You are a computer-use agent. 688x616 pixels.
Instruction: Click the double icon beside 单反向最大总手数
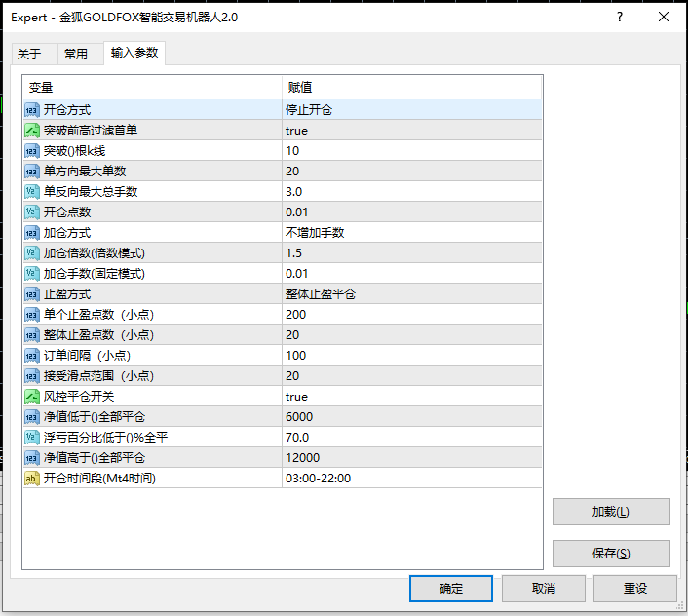pyautogui.click(x=32, y=192)
